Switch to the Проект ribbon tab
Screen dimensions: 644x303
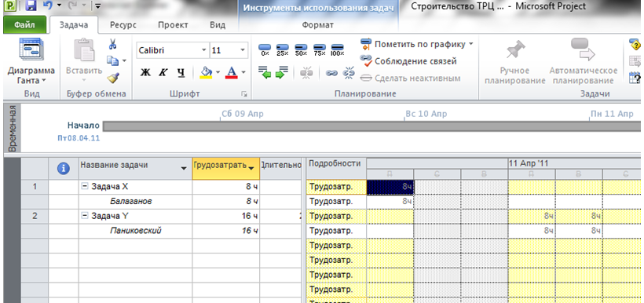173,24
